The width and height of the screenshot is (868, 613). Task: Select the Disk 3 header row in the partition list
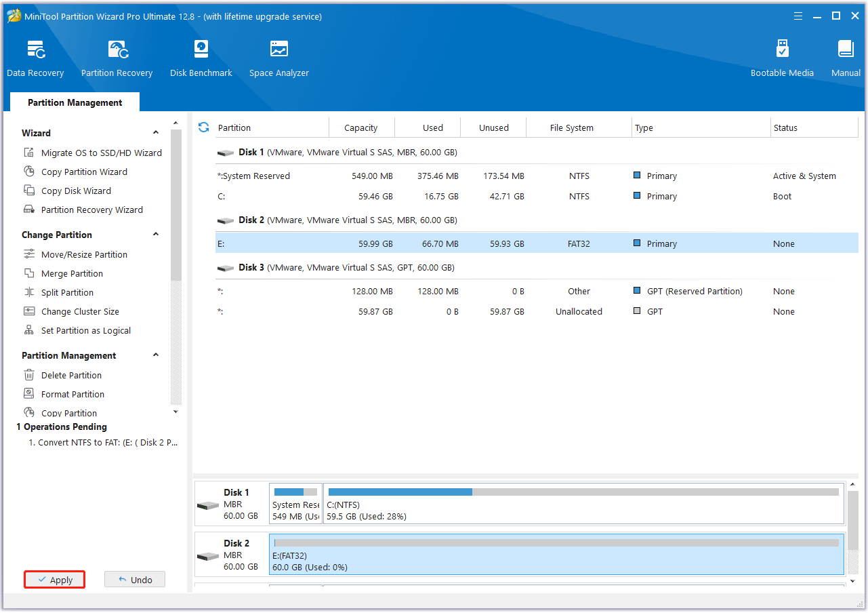pyautogui.click(x=537, y=268)
